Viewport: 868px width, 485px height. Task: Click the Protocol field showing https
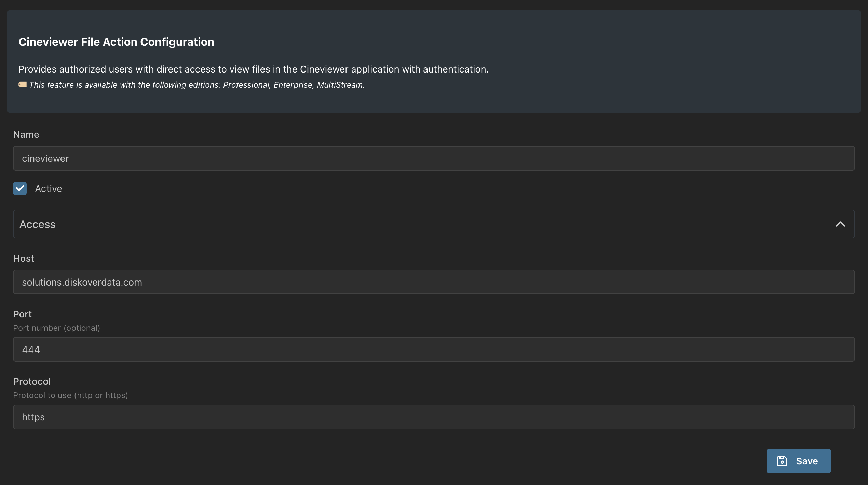(x=434, y=417)
